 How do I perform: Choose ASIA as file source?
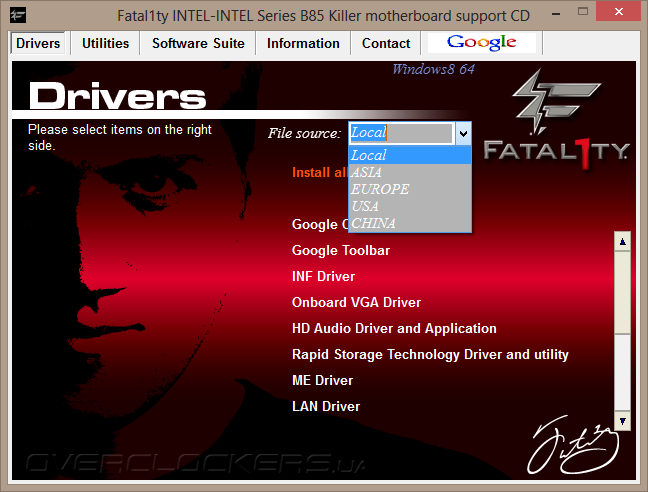410,172
